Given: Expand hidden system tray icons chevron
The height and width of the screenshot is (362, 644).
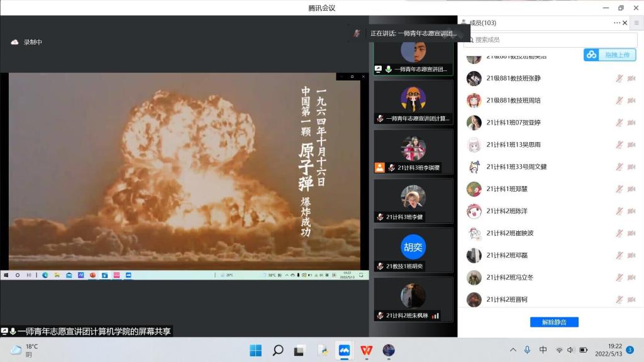Looking at the screenshot, I should pos(513,350).
